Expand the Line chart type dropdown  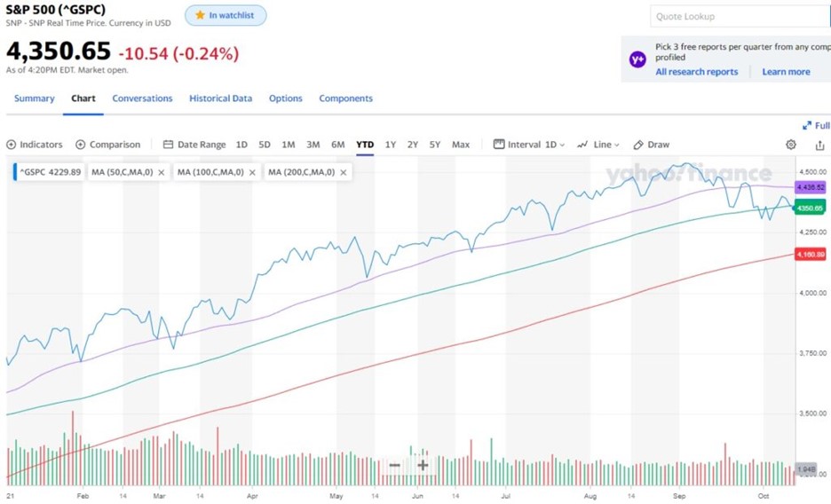coord(595,145)
